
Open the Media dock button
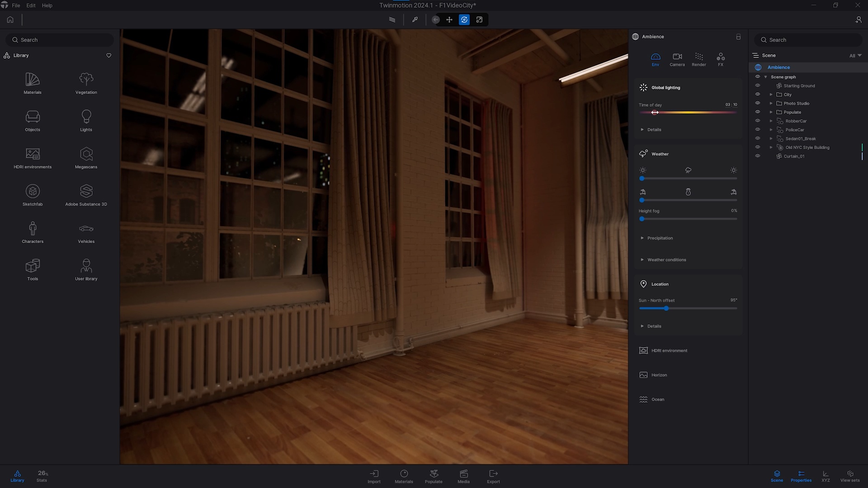click(x=463, y=476)
